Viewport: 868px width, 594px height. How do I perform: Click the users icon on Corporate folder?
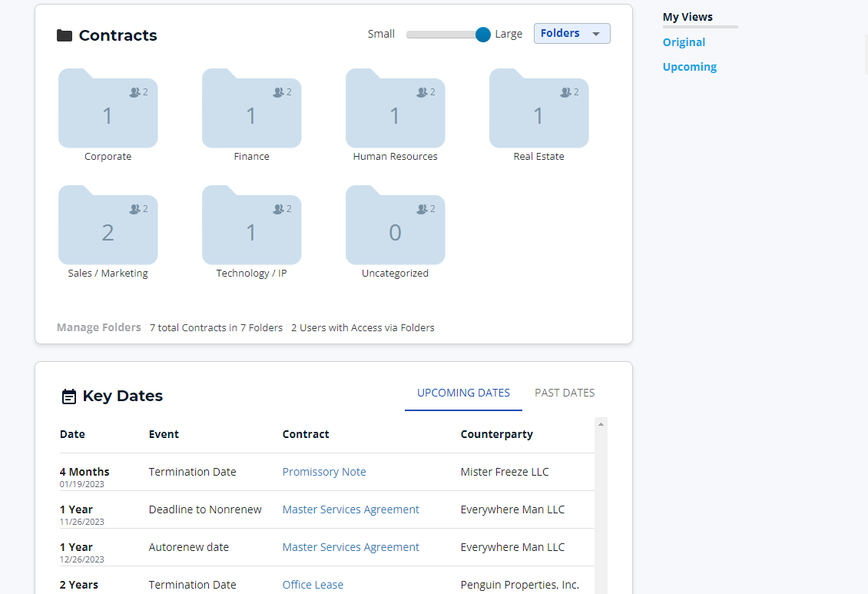[134, 91]
